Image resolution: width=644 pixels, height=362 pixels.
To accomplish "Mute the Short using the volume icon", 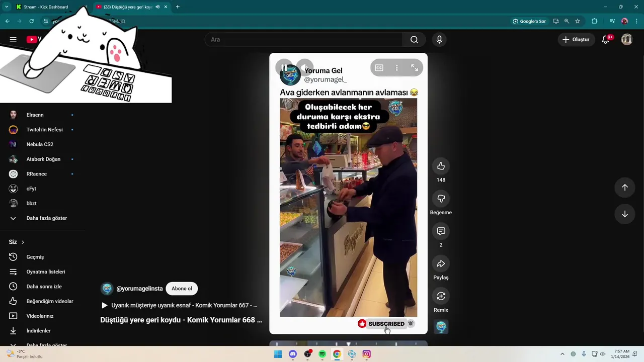I will (304, 68).
